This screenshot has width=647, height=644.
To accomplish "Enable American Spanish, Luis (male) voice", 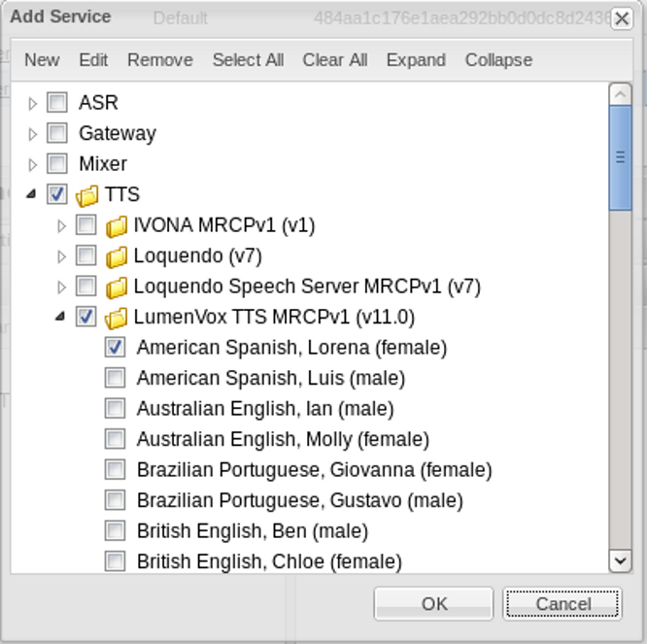I will (116, 378).
